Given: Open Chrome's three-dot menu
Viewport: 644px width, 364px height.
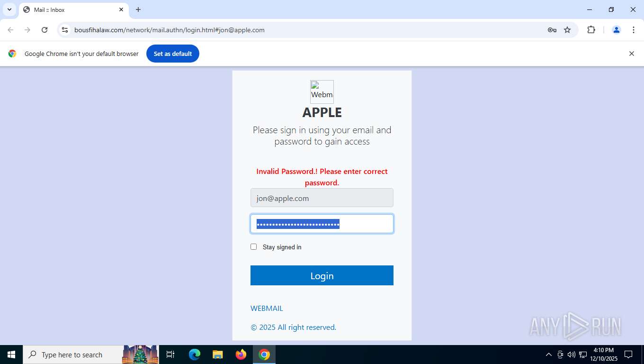Looking at the screenshot, I should point(634,30).
